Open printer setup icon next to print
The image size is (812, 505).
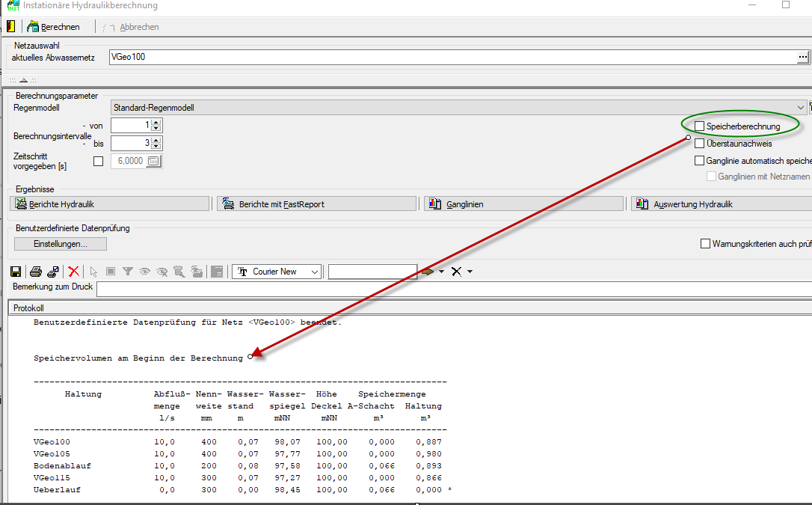[x=53, y=272]
